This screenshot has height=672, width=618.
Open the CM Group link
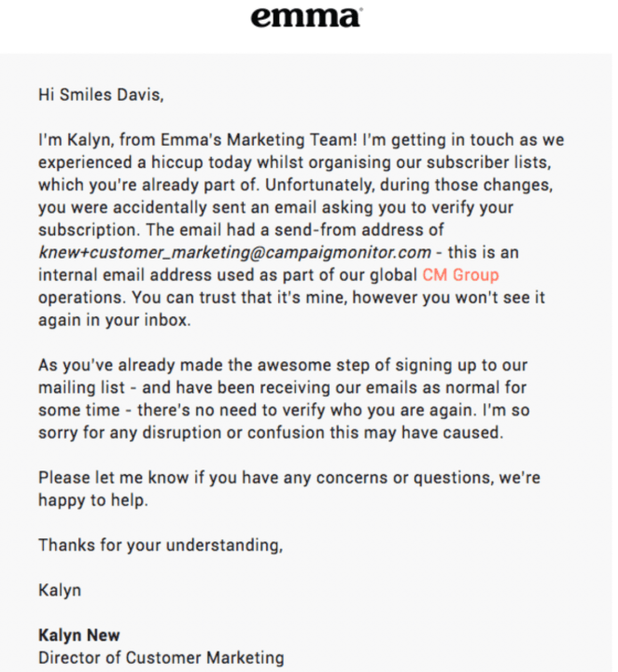click(x=461, y=275)
